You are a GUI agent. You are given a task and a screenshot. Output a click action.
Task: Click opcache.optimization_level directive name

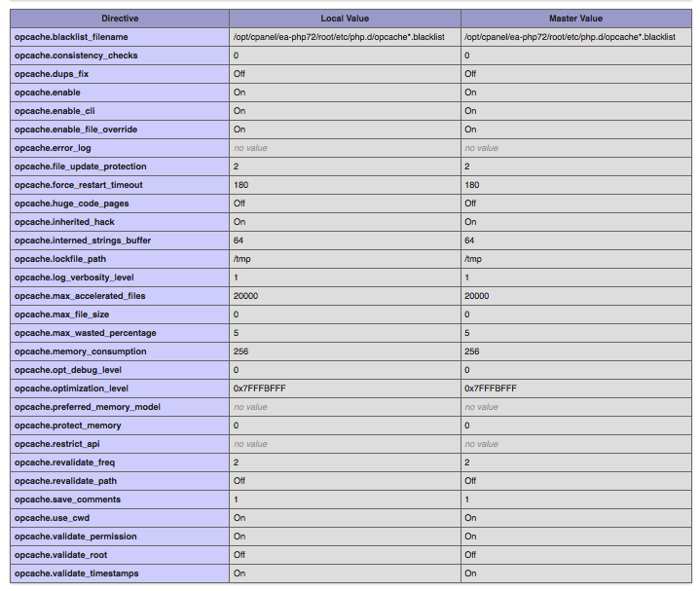(x=71, y=388)
